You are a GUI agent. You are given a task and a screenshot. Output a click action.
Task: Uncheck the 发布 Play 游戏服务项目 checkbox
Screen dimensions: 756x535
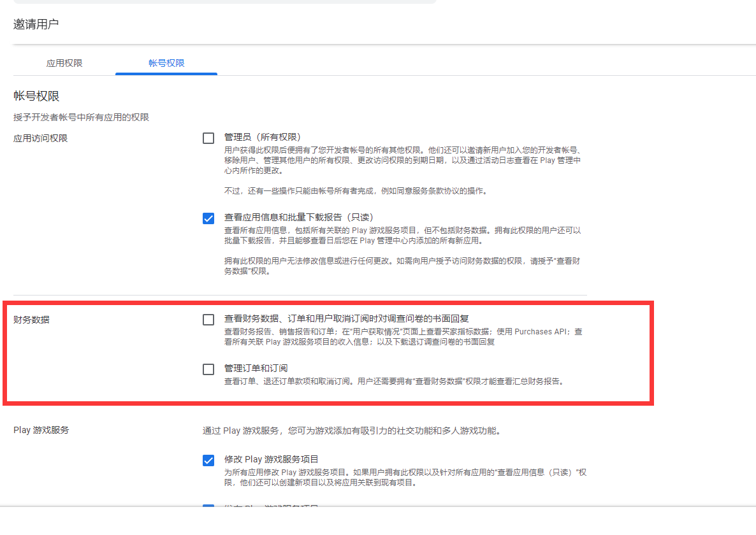(208, 508)
